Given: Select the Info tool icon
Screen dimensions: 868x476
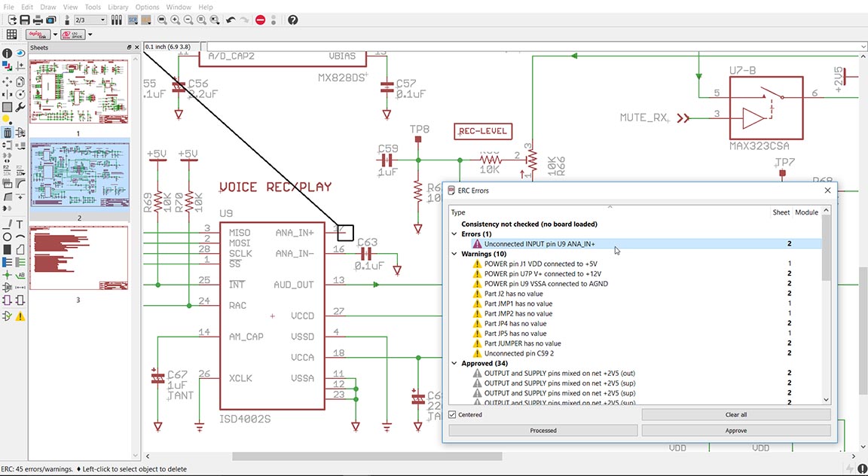Looking at the screenshot, I should pos(7,53).
